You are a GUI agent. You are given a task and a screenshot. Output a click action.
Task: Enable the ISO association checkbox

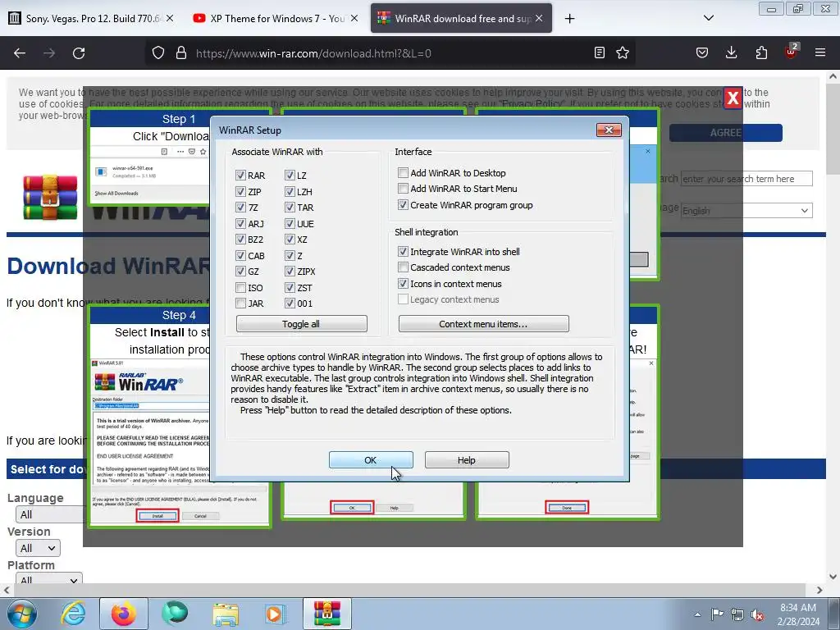[x=240, y=288]
